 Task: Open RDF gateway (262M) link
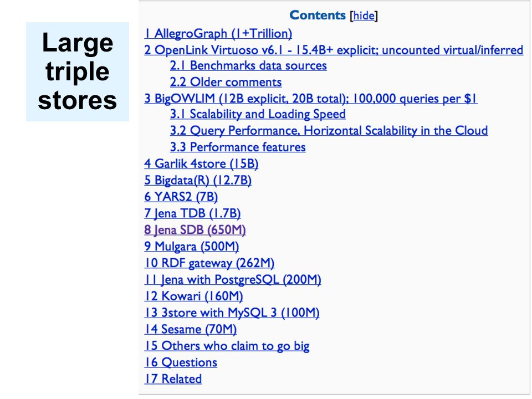[x=209, y=263]
